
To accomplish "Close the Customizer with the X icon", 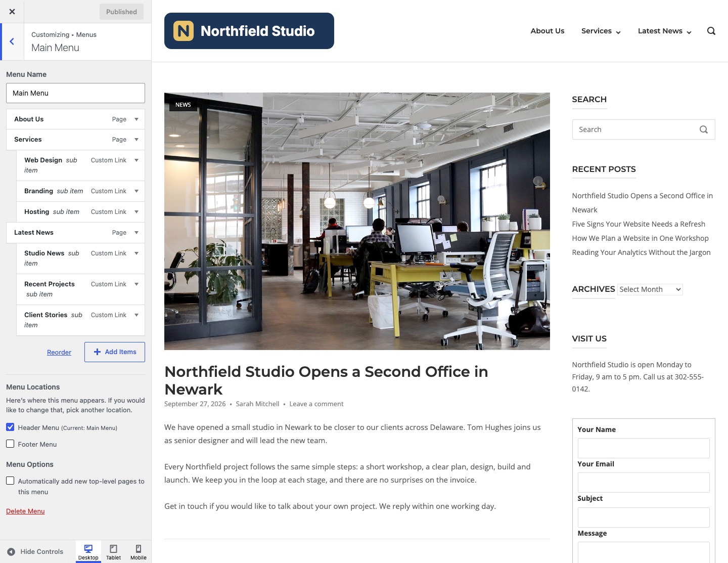I will [x=12, y=12].
